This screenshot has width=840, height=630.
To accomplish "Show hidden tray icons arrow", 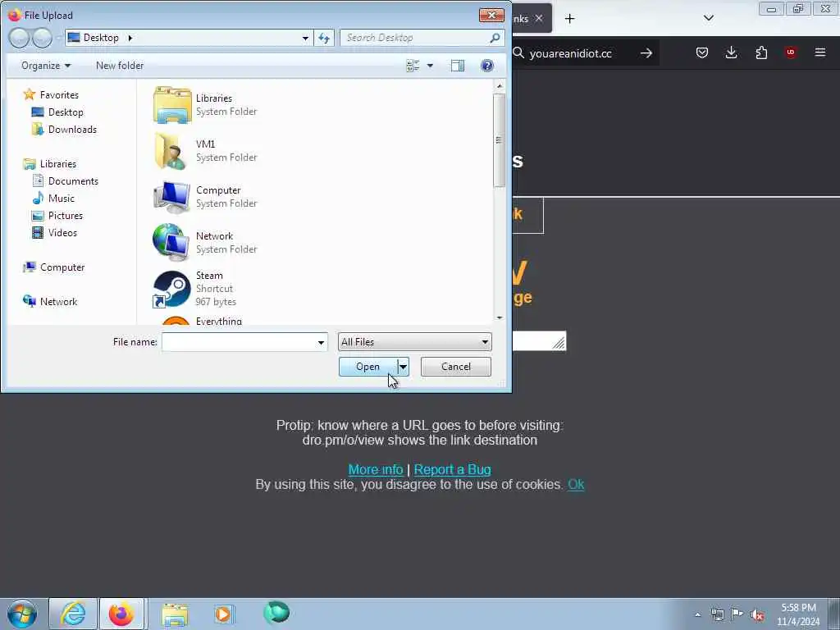I will pyautogui.click(x=697, y=614).
